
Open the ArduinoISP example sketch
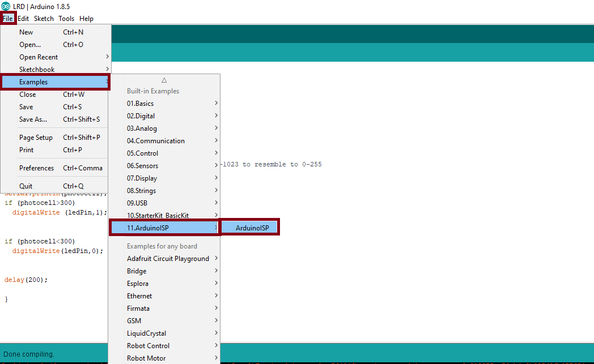click(x=250, y=228)
